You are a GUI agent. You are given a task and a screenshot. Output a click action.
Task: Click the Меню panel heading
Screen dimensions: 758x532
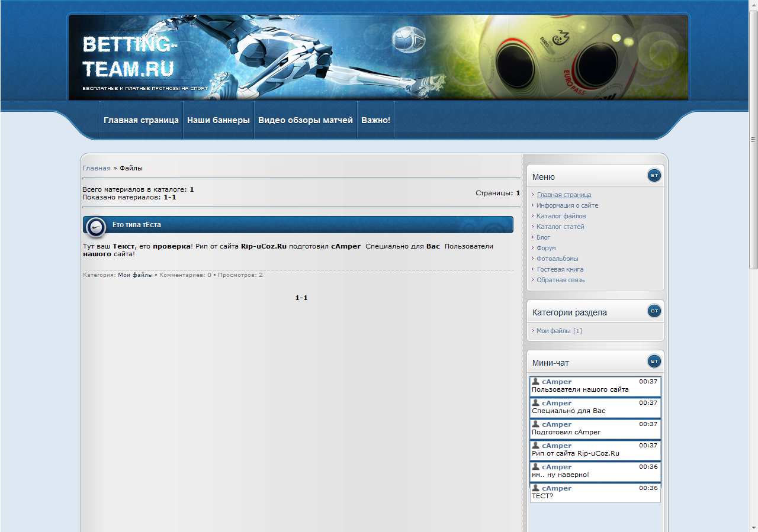(x=544, y=177)
